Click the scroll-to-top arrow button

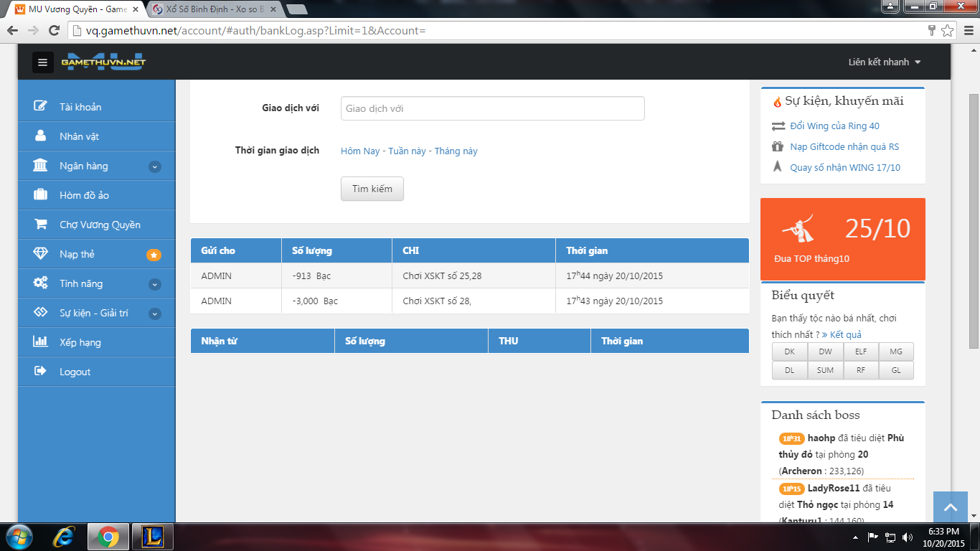[x=951, y=507]
